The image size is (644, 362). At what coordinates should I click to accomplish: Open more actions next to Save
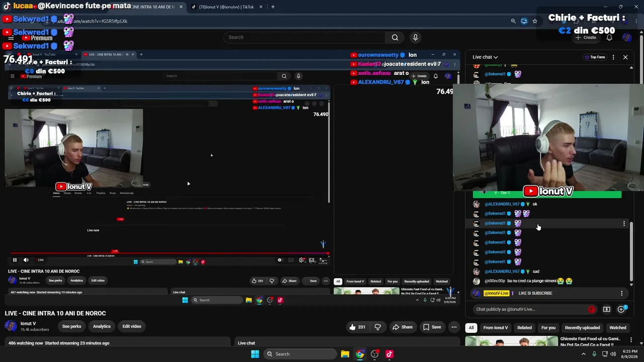tap(454, 327)
